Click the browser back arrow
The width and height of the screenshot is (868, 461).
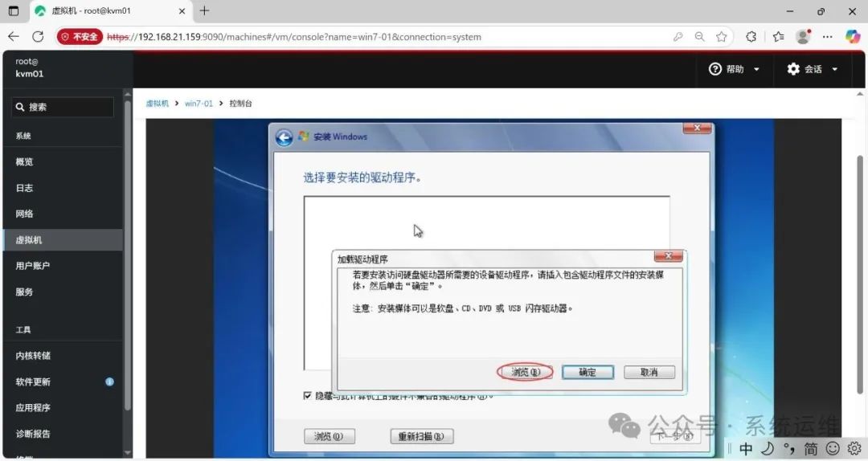coord(14,36)
